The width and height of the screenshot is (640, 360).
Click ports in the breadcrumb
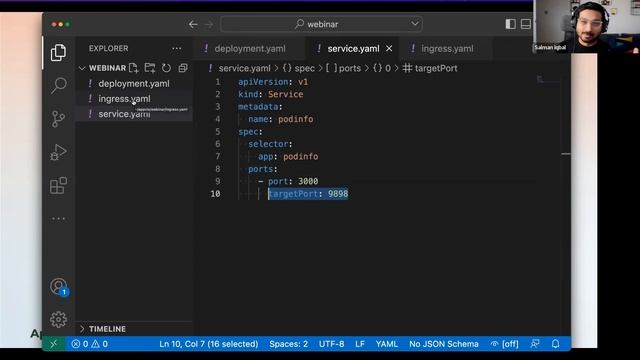[x=343, y=68]
